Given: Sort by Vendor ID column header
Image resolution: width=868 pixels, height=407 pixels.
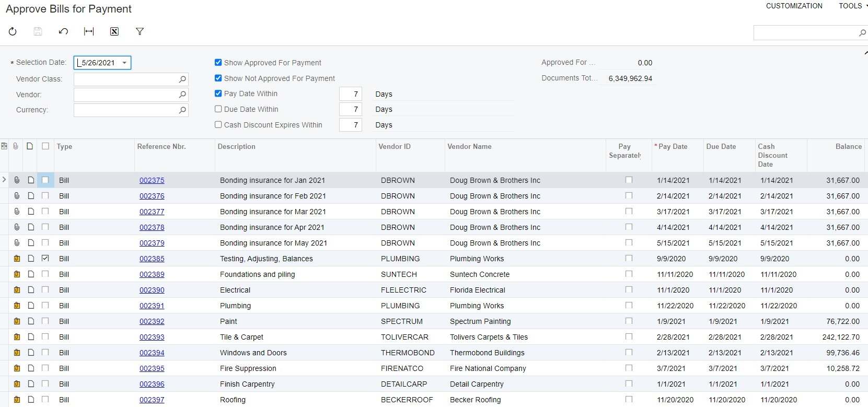Looking at the screenshot, I should pyautogui.click(x=395, y=147).
